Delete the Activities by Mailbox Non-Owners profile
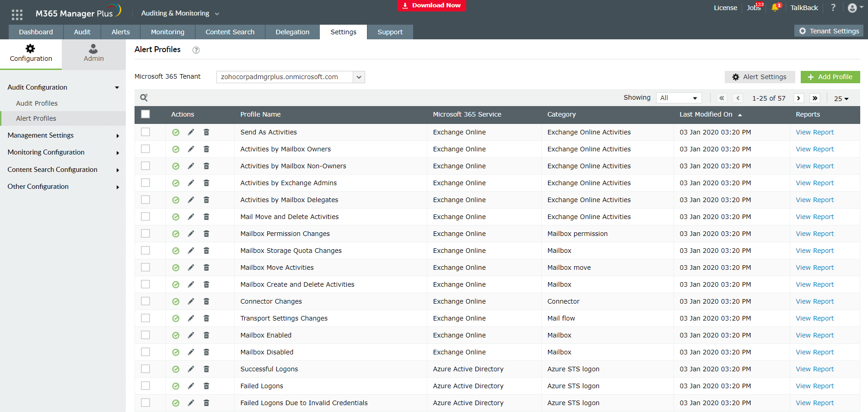868x412 pixels. pos(206,166)
